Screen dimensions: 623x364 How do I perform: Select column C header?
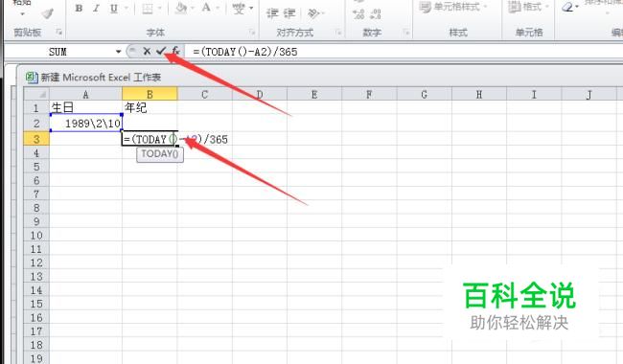tap(204, 95)
